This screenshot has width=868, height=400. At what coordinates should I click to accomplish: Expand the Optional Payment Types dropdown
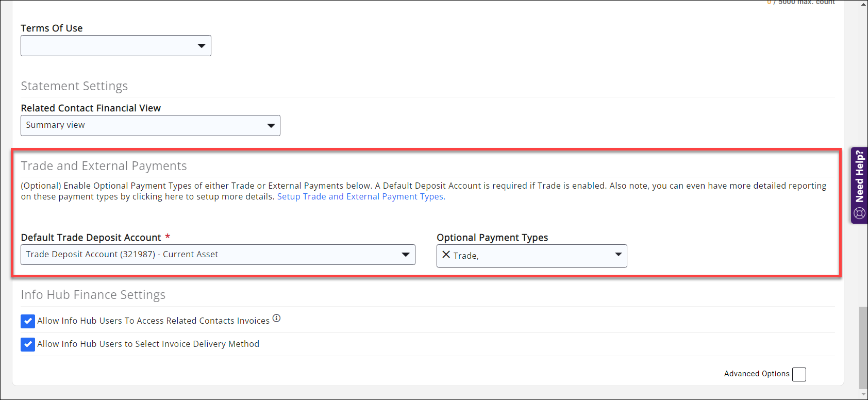click(618, 255)
